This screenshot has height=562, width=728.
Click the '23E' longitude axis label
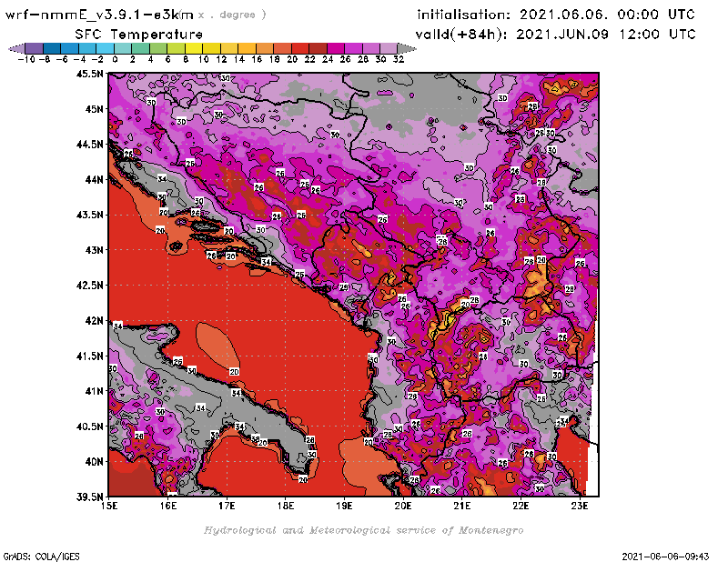coord(580,506)
